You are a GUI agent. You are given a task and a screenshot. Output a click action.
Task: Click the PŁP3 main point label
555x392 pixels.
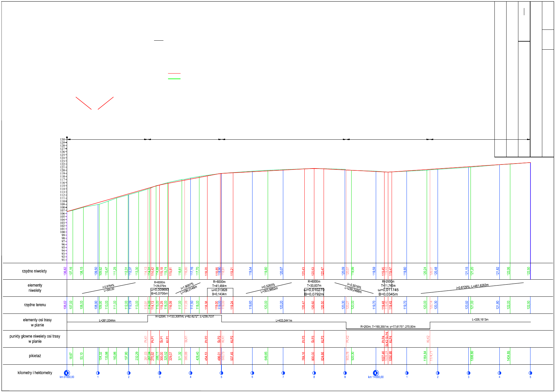pos(303,339)
